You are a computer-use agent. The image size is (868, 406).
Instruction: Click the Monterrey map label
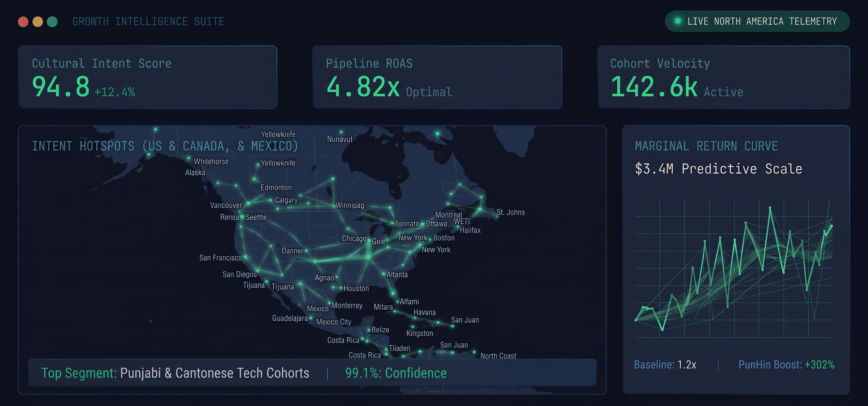pyautogui.click(x=347, y=305)
